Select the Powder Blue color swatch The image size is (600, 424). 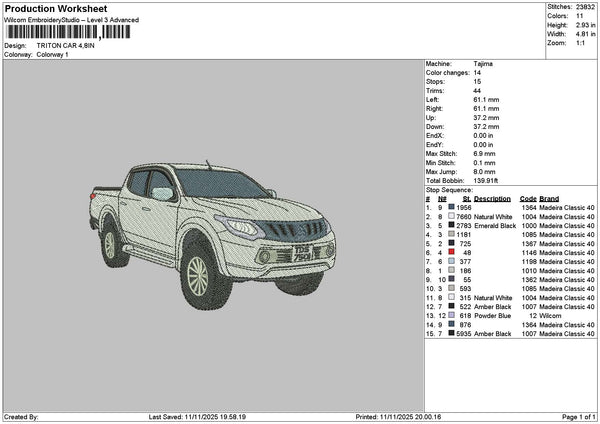point(452,315)
